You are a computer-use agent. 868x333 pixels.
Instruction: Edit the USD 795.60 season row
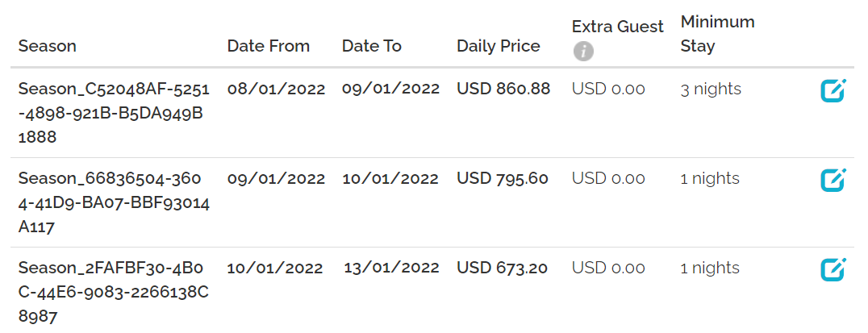833,179
